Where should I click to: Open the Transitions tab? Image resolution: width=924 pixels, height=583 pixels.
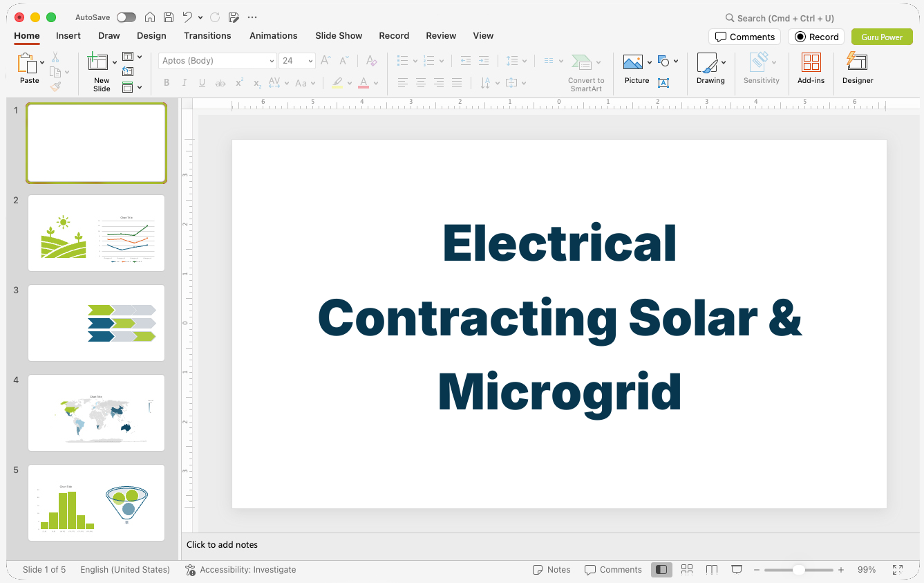(x=207, y=35)
